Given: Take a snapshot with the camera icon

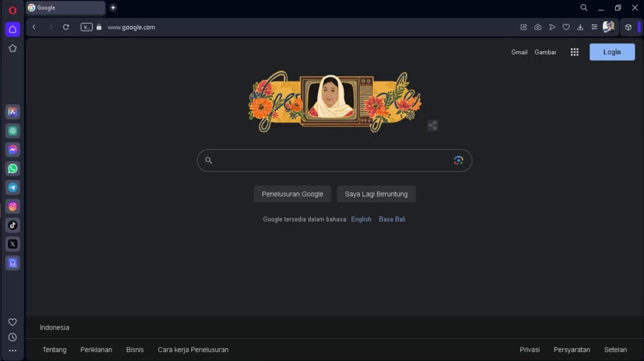Looking at the screenshot, I should click(537, 27).
